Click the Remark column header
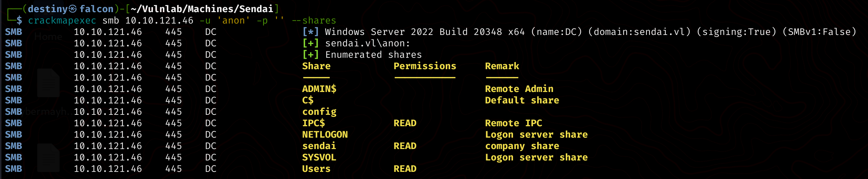Viewport: 868px width, 179px height. 502,66
